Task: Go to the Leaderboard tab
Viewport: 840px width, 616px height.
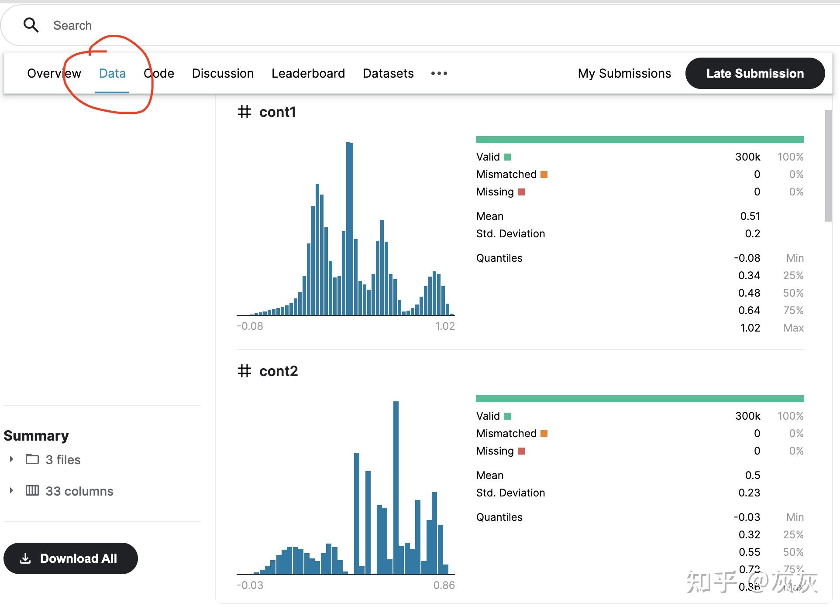Action: (x=308, y=73)
